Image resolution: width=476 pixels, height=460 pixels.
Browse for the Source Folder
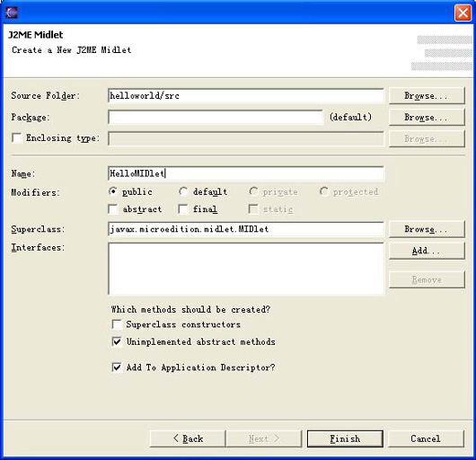coord(427,95)
